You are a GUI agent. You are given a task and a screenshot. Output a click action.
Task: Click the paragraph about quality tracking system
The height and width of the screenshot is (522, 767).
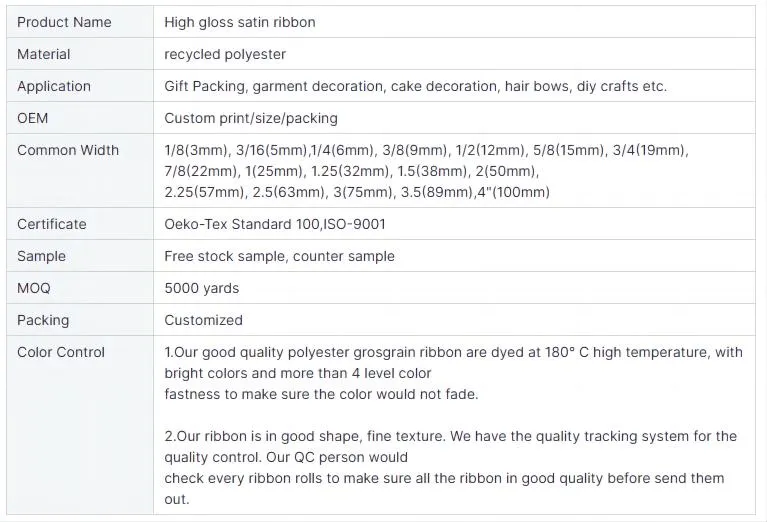point(450,467)
